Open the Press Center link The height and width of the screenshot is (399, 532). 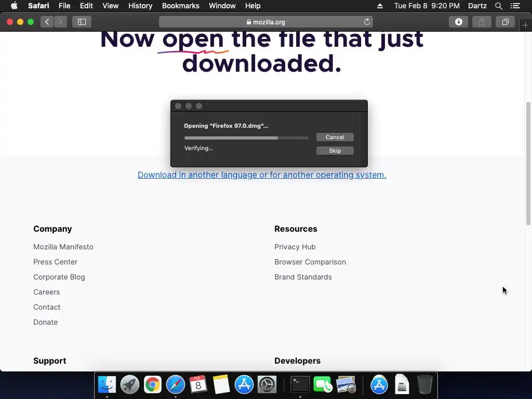click(55, 262)
